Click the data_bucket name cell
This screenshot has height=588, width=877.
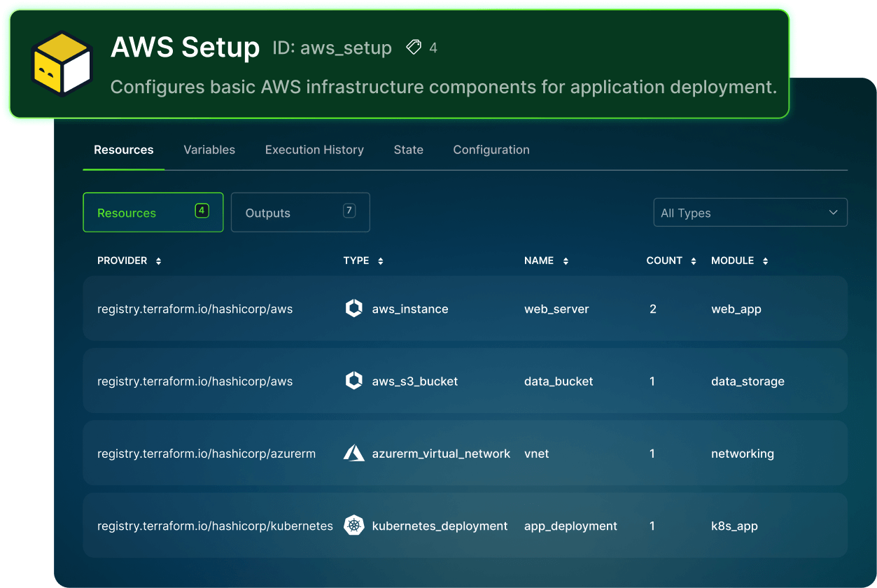click(x=559, y=381)
